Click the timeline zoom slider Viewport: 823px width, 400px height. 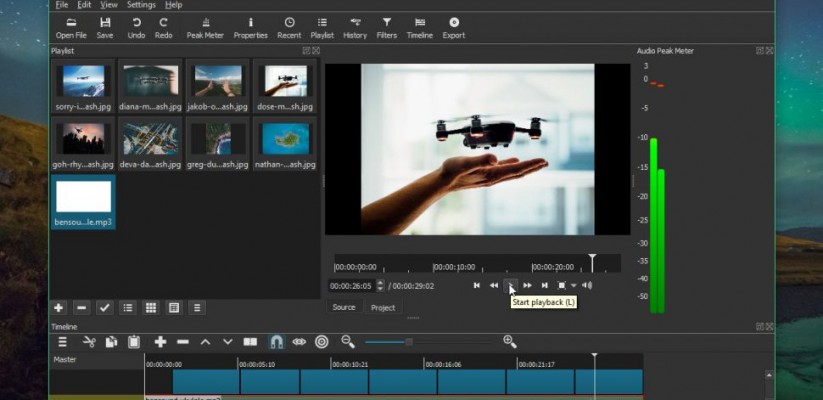[x=408, y=342]
